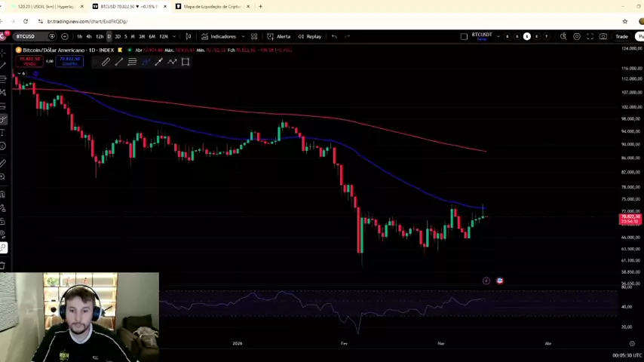Toggle the magnet mode icon
Viewport: 644px width, 362px height.
3,194
